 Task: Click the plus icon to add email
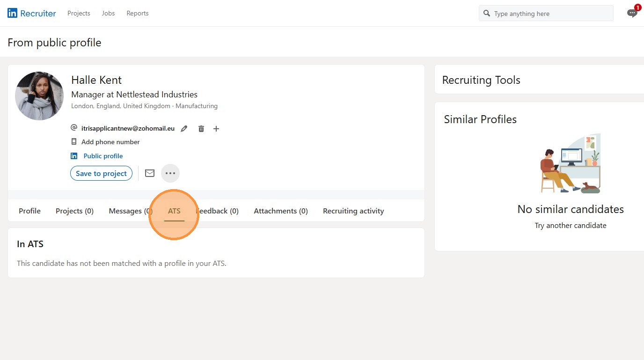[x=216, y=129]
